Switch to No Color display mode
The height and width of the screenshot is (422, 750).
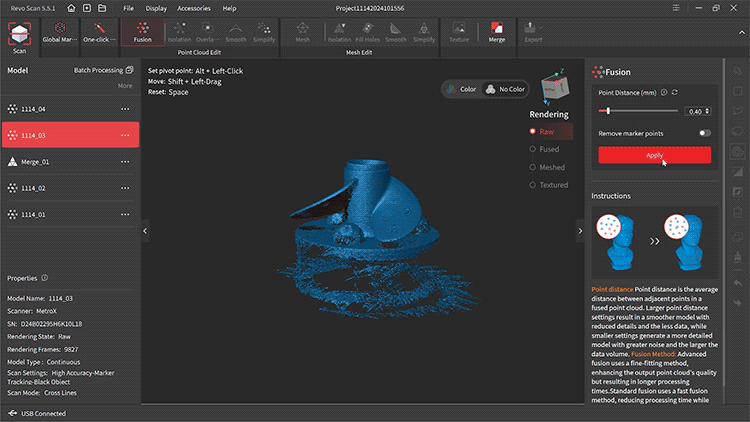[x=505, y=89]
